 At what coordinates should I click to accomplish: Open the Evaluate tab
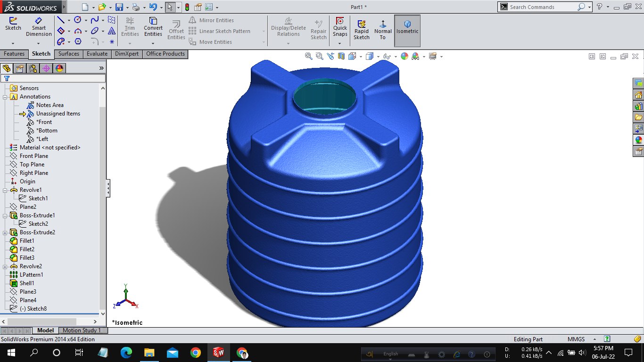coord(97,54)
